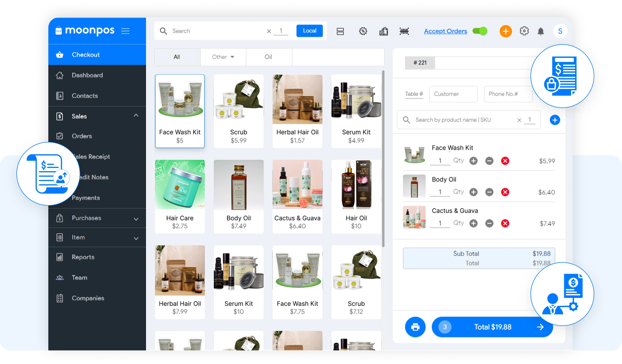Image resolution: width=622 pixels, height=364 pixels.
Task: Click the notification bell icon
Action: tap(541, 31)
